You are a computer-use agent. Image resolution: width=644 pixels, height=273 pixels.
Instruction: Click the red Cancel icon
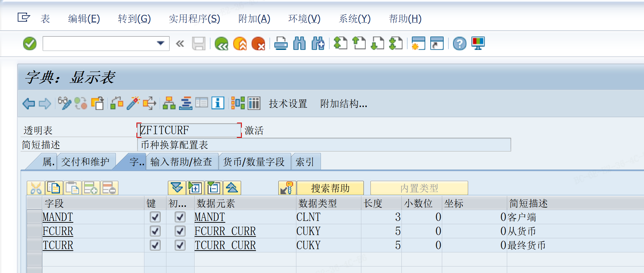[258, 44]
